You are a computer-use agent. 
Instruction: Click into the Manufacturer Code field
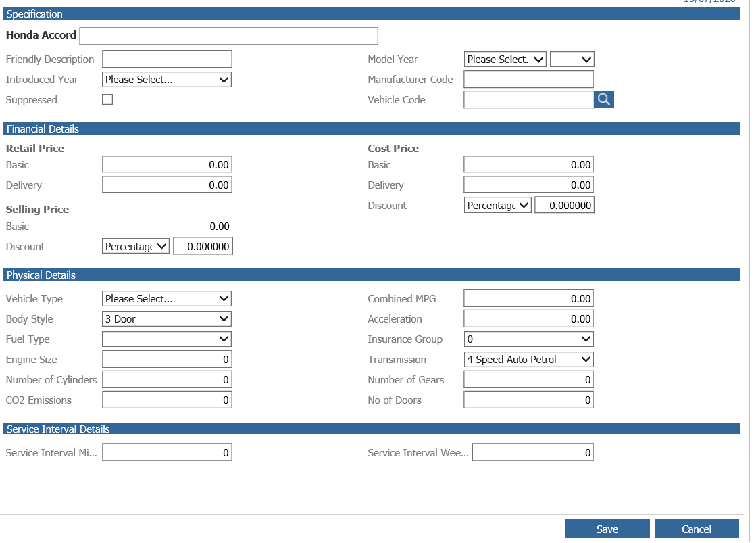(x=528, y=80)
